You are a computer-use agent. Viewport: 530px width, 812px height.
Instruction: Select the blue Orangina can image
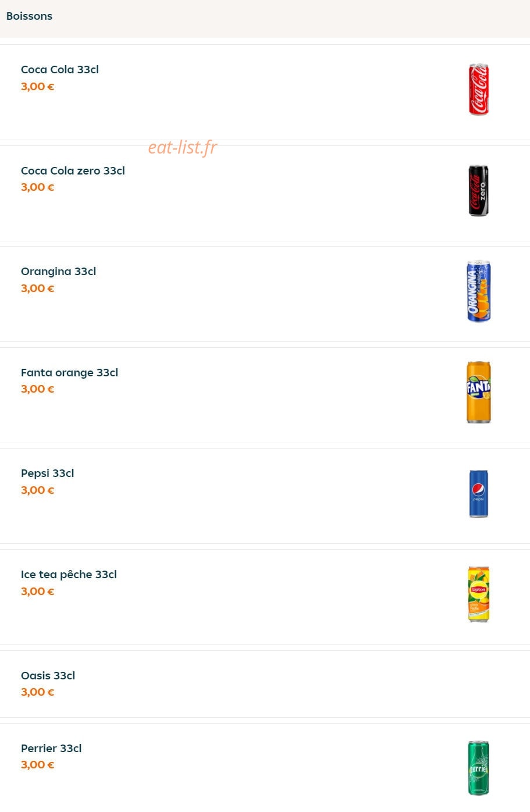(478, 291)
